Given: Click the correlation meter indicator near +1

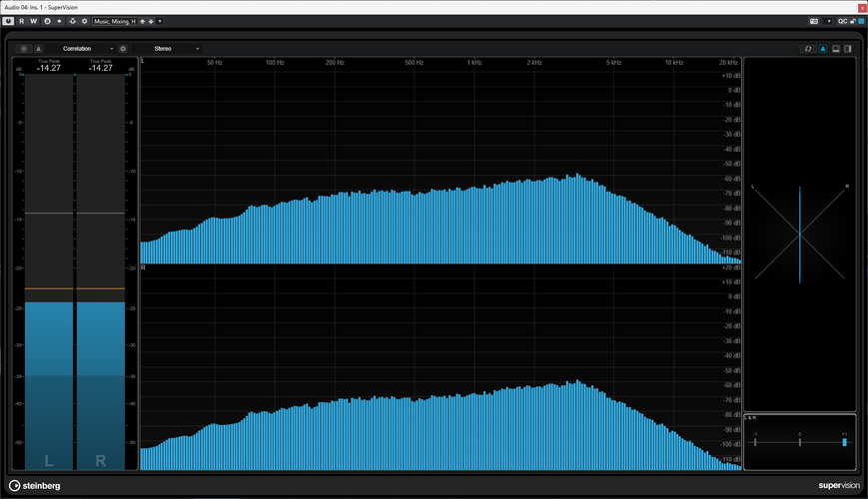Looking at the screenshot, I should [x=844, y=442].
